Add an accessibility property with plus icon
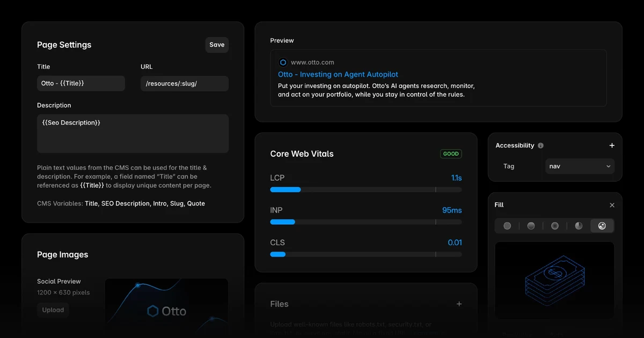This screenshot has width=644, height=338. coord(612,145)
